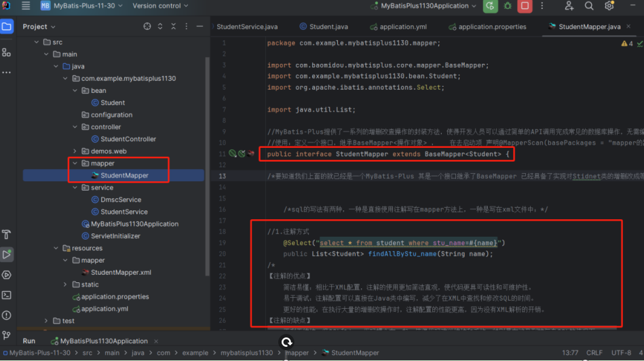The height and width of the screenshot is (361, 644).
Task: Click mybatisplus1130 breadcrumb in navigation bar
Action: [246, 353]
